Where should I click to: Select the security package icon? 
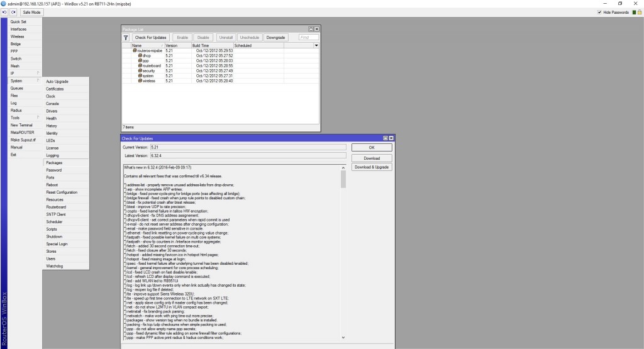tap(140, 70)
